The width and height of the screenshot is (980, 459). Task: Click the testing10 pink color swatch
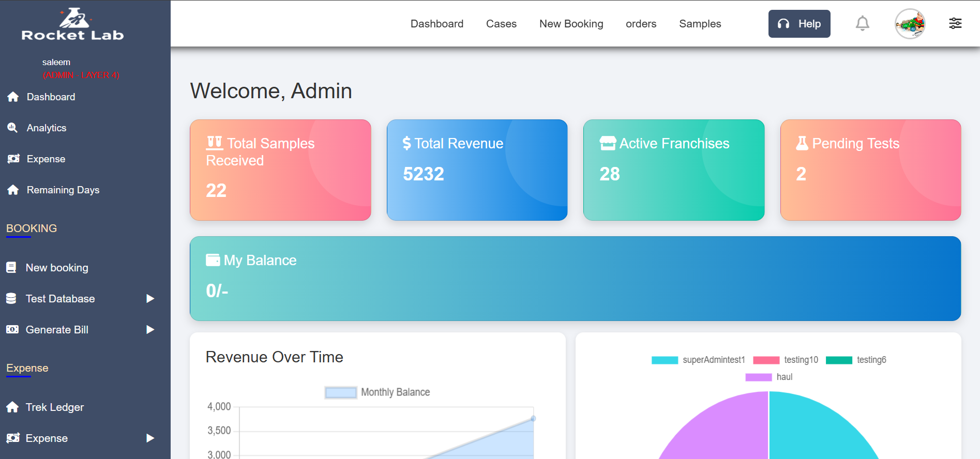click(766, 360)
